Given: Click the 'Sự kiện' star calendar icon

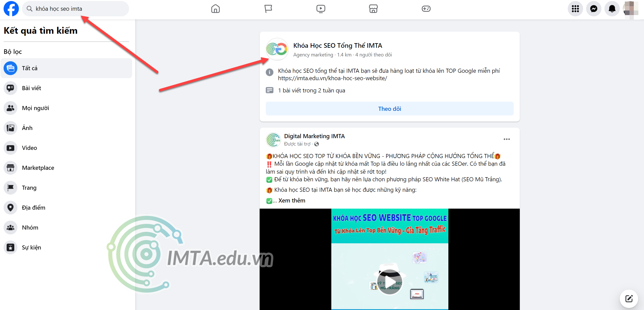Looking at the screenshot, I should (10, 247).
